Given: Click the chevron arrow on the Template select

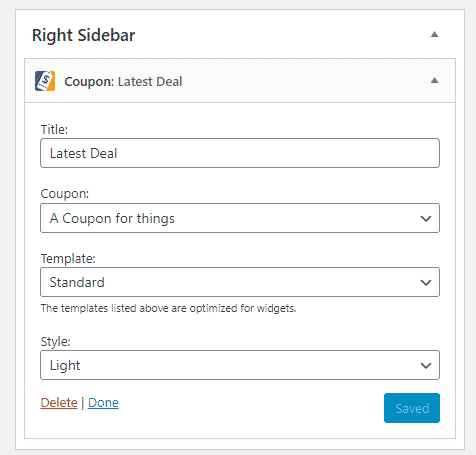Looking at the screenshot, I should pyautogui.click(x=426, y=283).
